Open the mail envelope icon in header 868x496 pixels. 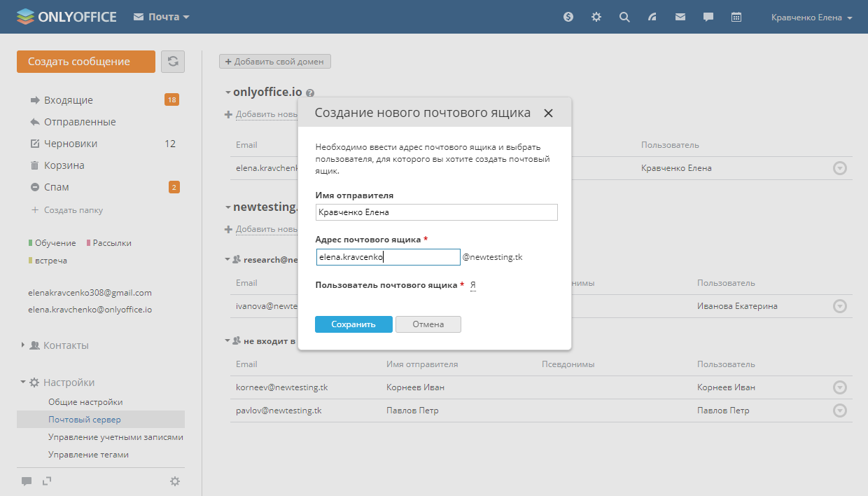(x=680, y=17)
